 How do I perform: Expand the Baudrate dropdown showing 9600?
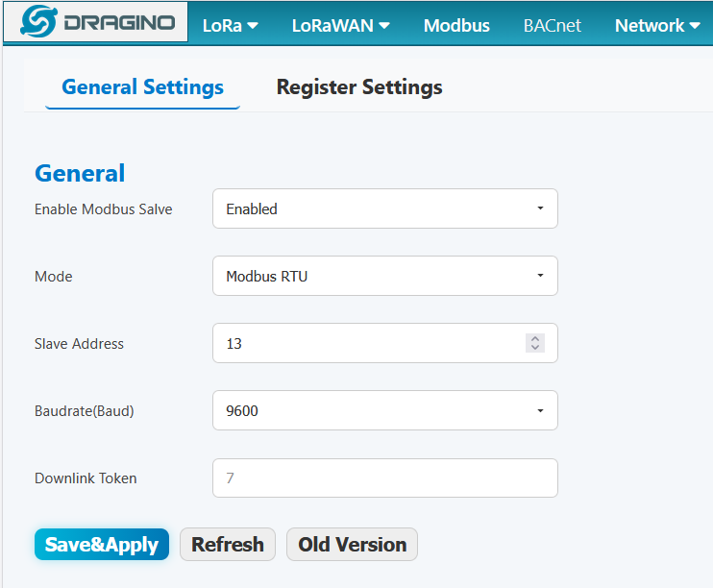(x=385, y=410)
